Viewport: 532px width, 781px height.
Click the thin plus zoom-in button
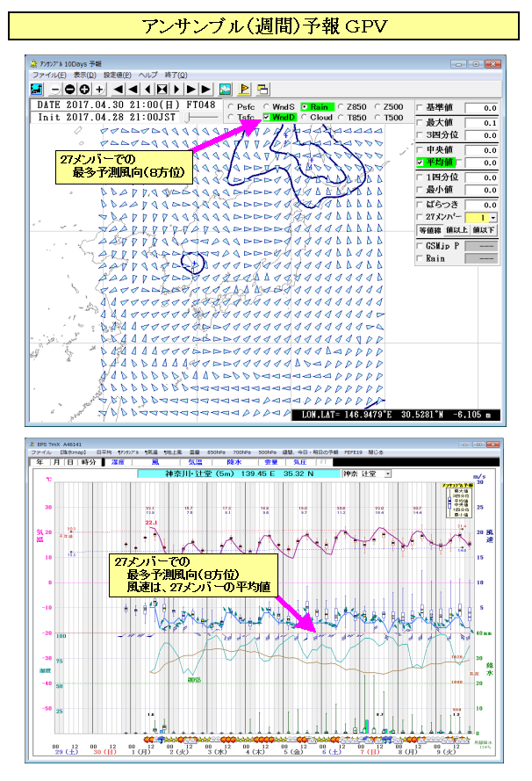99,89
